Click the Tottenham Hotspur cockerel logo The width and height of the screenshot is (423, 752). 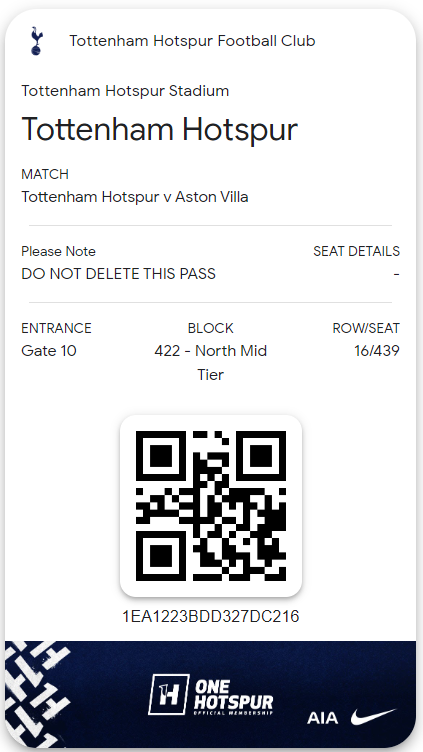[36, 41]
